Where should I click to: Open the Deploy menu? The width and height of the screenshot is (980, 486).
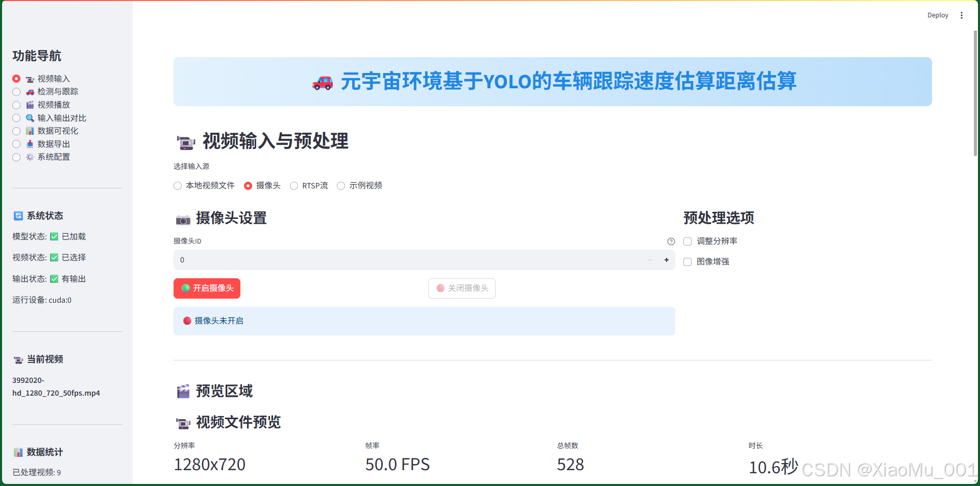938,15
